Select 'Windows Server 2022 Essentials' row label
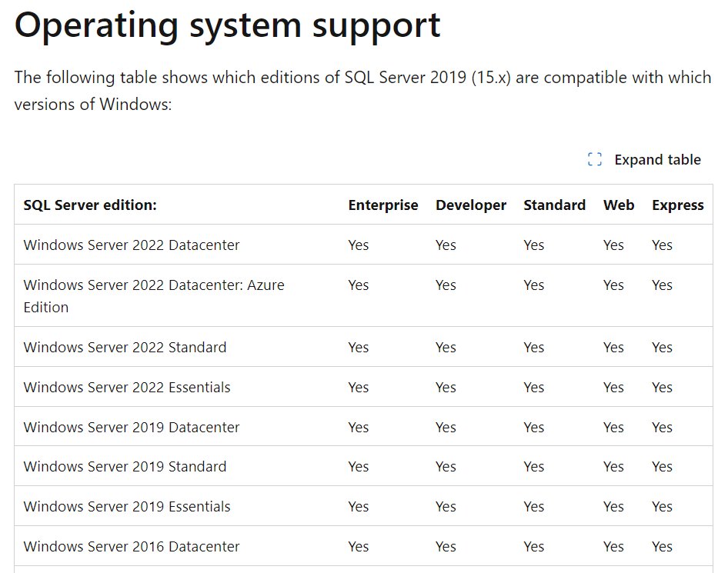The height and width of the screenshot is (573, 728). tap(127, 388)
